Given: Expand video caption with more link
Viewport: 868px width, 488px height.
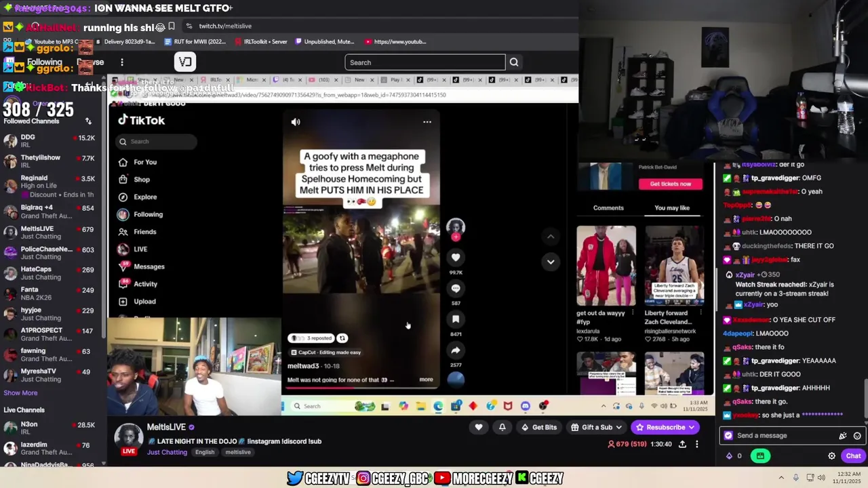Looking at the screenshot, I should (x=426, y=380).
